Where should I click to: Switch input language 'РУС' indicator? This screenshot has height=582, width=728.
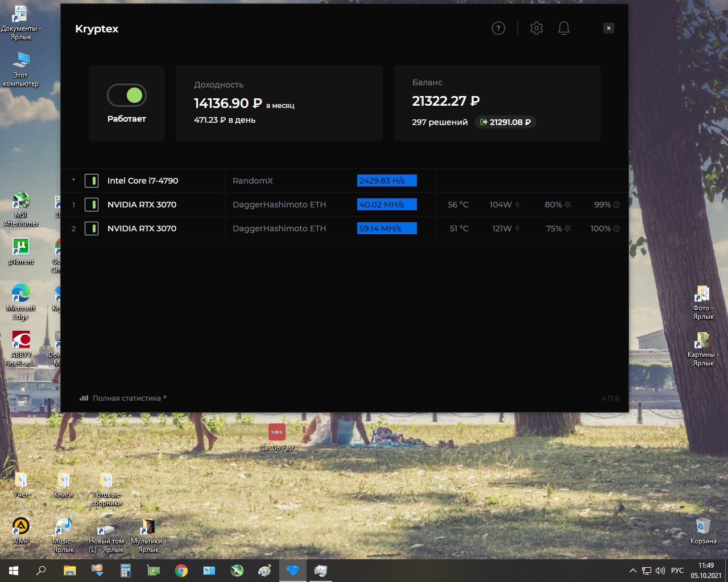click(677, 571)
